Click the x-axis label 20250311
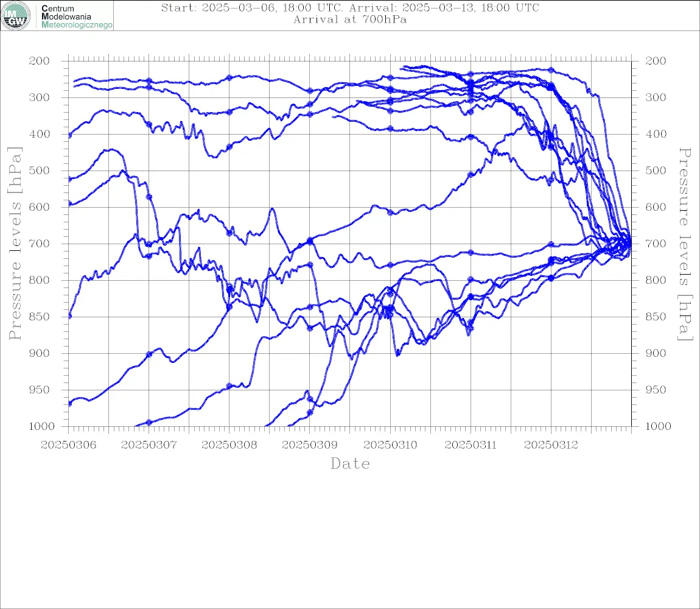Image resolution: width=700 pixels, height=609 pixels. (471, 445)
